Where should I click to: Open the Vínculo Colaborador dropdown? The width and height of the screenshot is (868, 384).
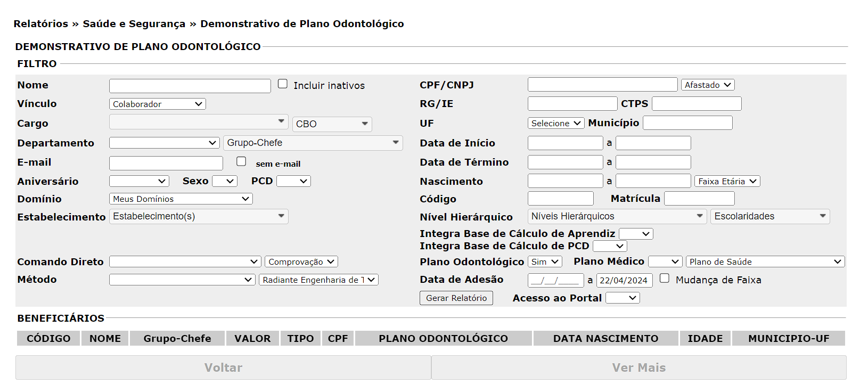157,104
